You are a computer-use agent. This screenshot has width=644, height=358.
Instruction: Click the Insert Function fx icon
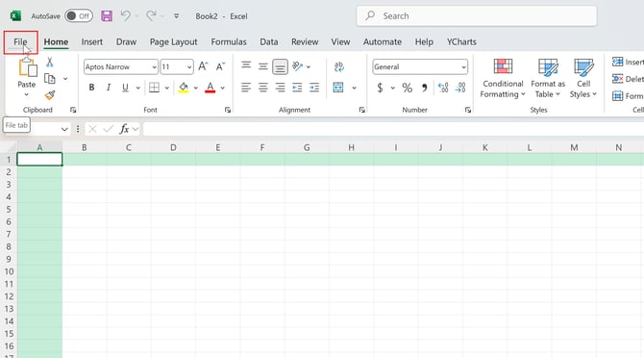coord(124,129)
